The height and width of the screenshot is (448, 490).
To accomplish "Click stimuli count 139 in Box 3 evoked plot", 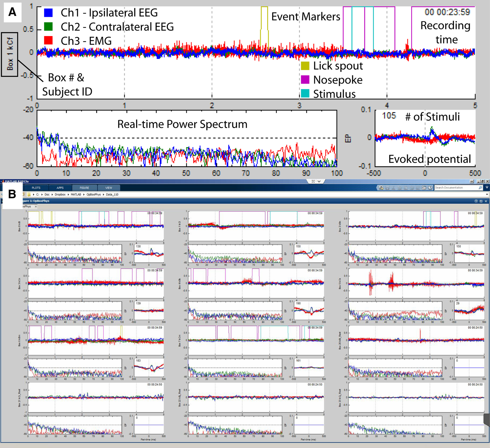I will [x=138, y=303].
